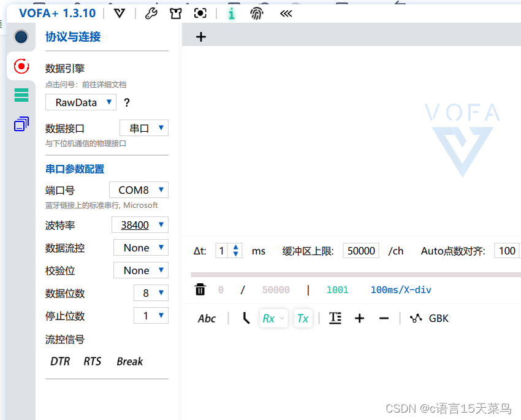Image resolution: width=521 pixels, height=420 pixels.
Task: Click the Δt stepper arrows
Action: (x=235, y=251)
